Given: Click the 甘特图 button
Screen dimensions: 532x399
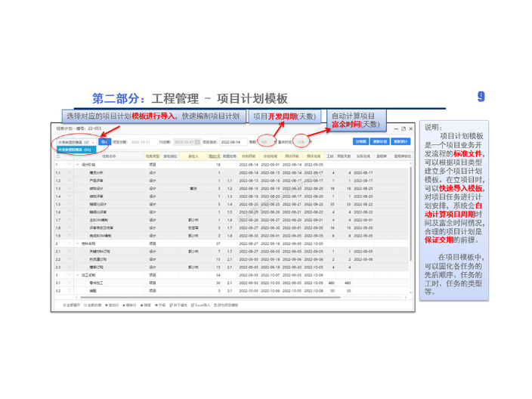Looking at the screenshot, I should pos(360,141).
